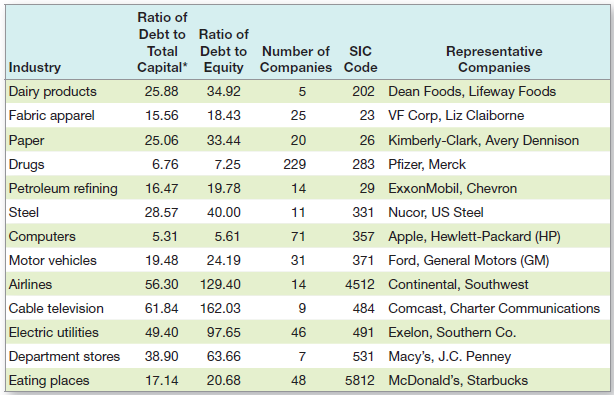Click the Industry column header

tap(35, 67)
